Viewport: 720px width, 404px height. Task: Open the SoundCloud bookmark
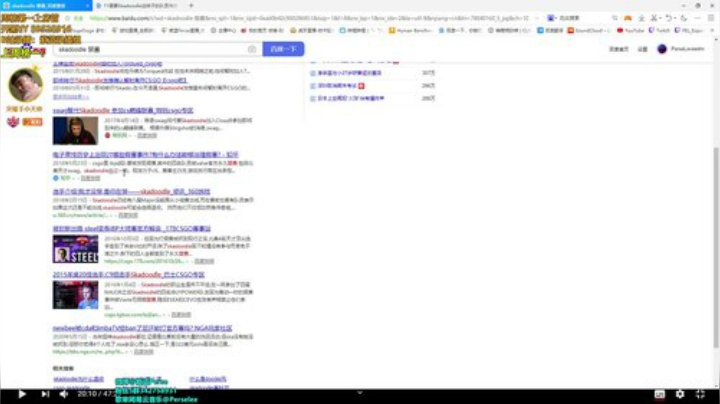(588, 30)
